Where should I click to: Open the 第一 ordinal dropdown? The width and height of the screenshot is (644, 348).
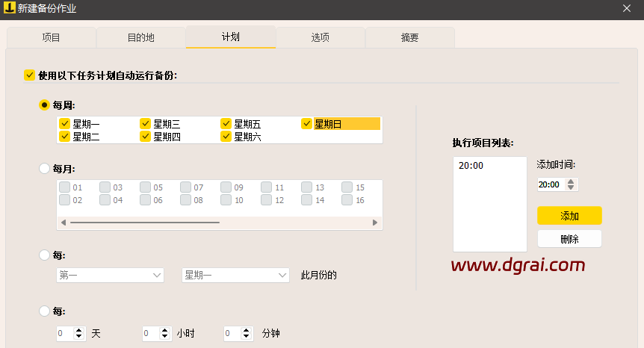click(110, 276)
